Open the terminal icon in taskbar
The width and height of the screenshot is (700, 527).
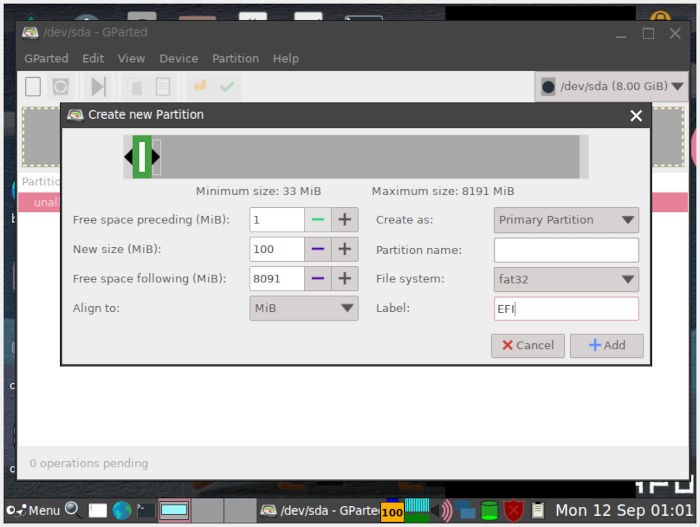tap(146, 510)
